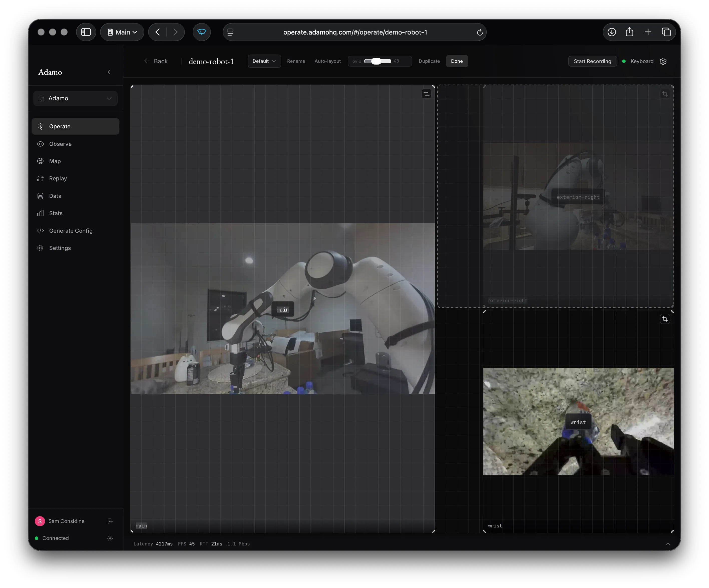Viewport: 709px width, 588px height.
Task: Click the blue VPN shield extension icon
Action: click(x=202, y=32)
